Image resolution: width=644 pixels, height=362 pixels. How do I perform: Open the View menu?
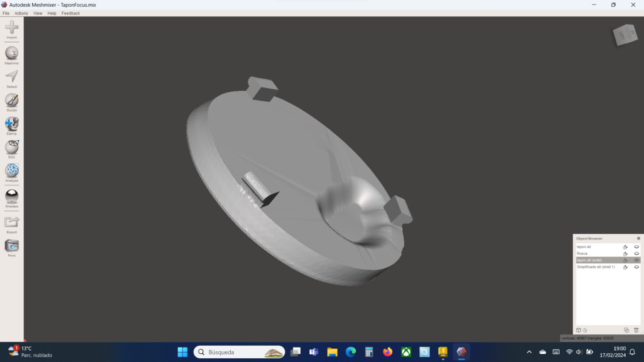tap(38, 13)
